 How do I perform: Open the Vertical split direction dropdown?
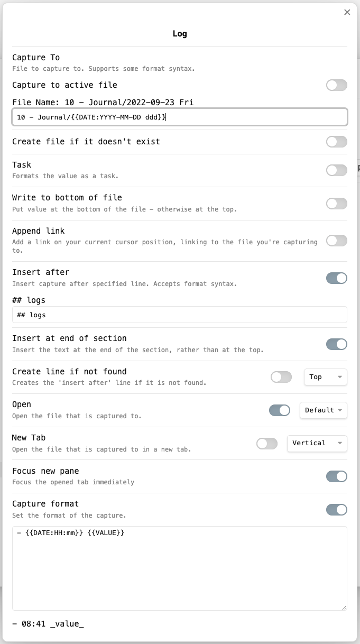[317, 443]
